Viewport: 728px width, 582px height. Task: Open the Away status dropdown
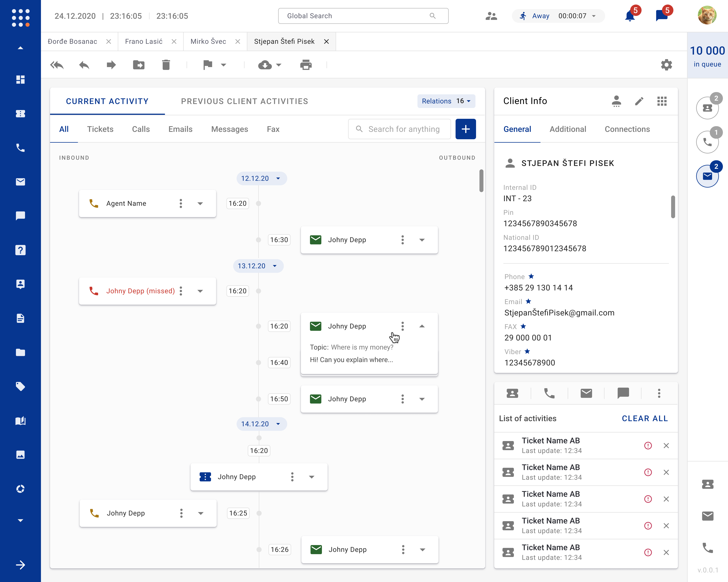[594, 16]
